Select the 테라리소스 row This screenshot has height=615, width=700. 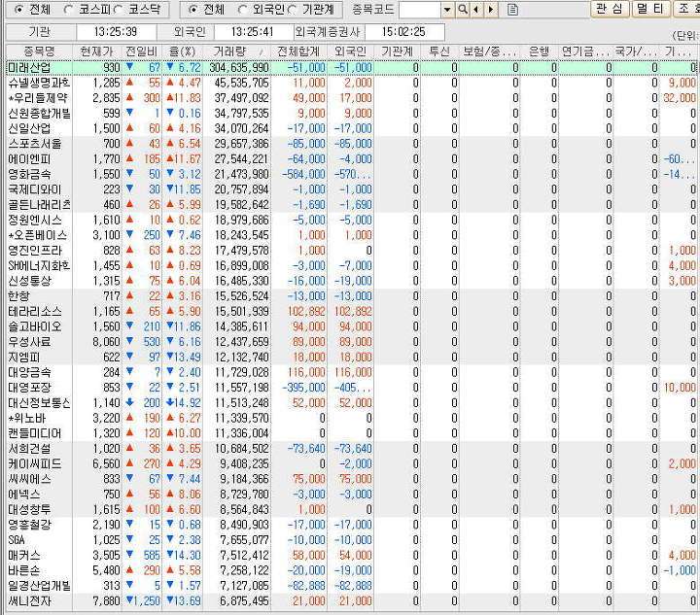click(x=351, y=311)
